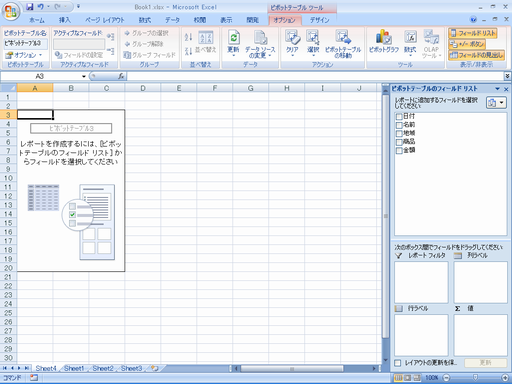
Task: Open the ページ レイアウト tab
Action: [x=104, y=20]
